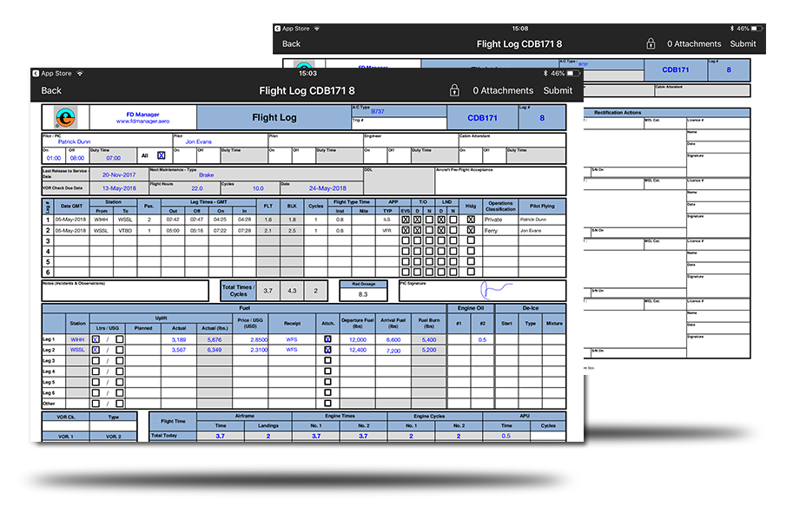Toggle Hldg checkbox for flight leg 1

pyautogui.click(x=471, y=220)
